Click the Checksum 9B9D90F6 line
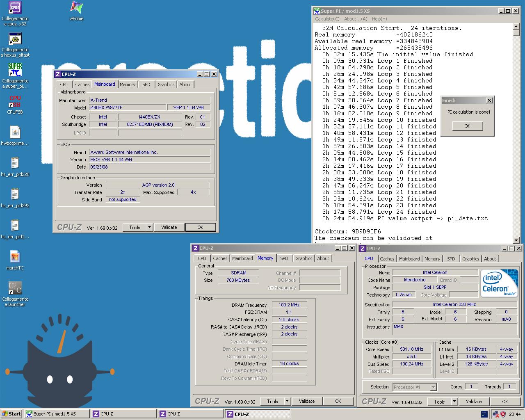 click(348, 231)
